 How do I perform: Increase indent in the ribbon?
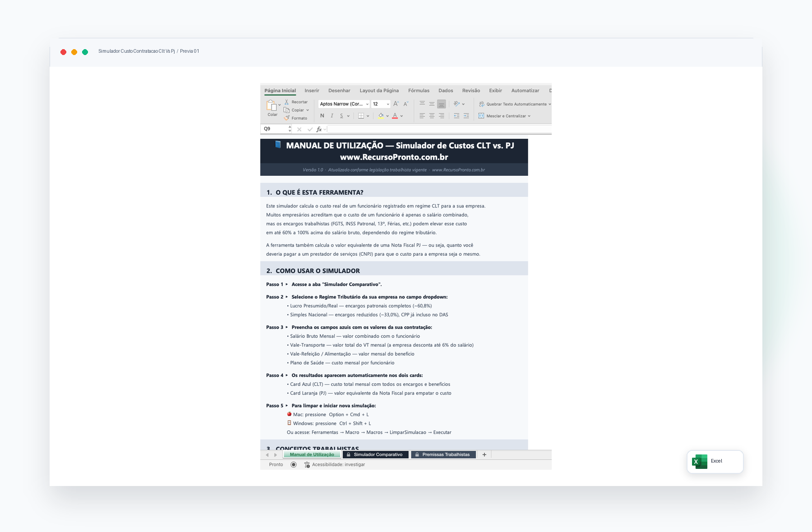tap(466, 116)
